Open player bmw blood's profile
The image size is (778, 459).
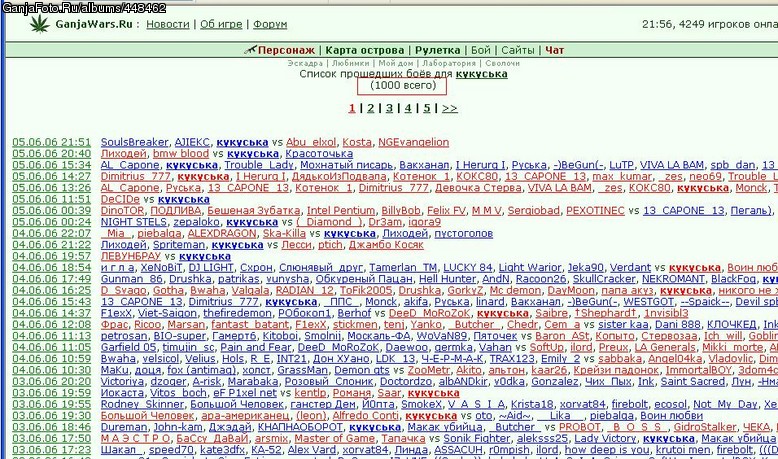pyautogui.click(x=181, y=154)
